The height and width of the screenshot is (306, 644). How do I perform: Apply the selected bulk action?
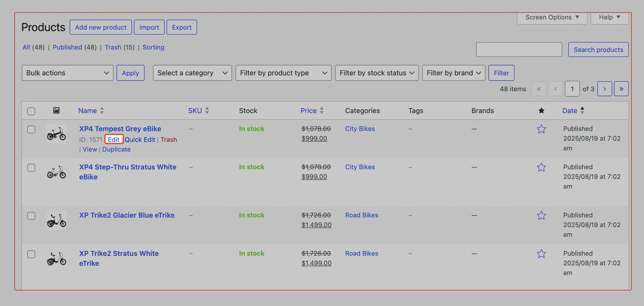coord(131,73)
